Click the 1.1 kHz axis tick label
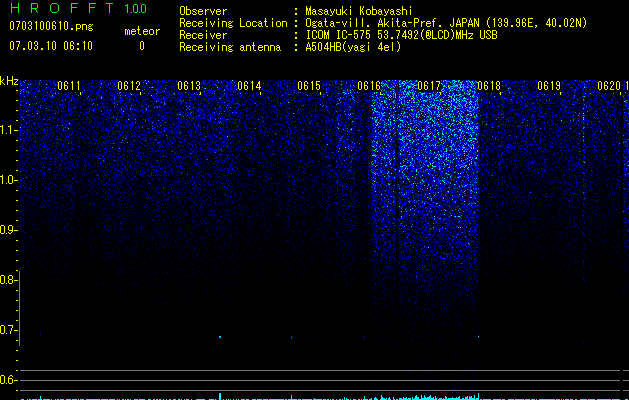The height and width of the screenshot is (400, 629). 8,130
